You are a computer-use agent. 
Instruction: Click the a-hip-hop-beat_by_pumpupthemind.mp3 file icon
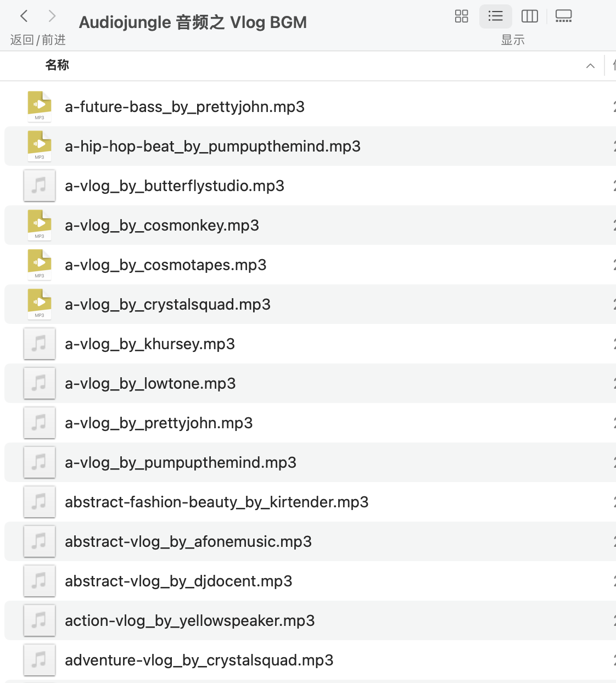coord(40,146)
